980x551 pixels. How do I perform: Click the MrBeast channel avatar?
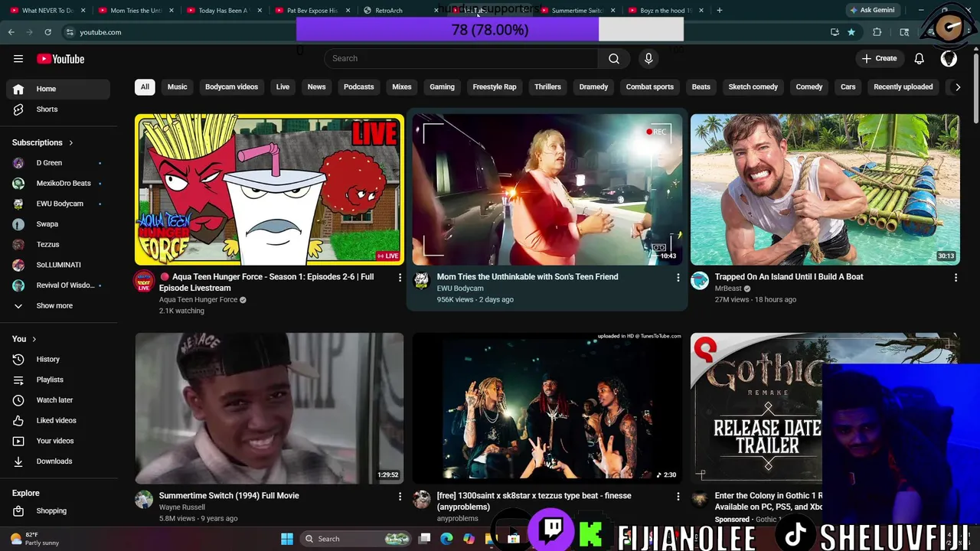click(x=700, y=281)
